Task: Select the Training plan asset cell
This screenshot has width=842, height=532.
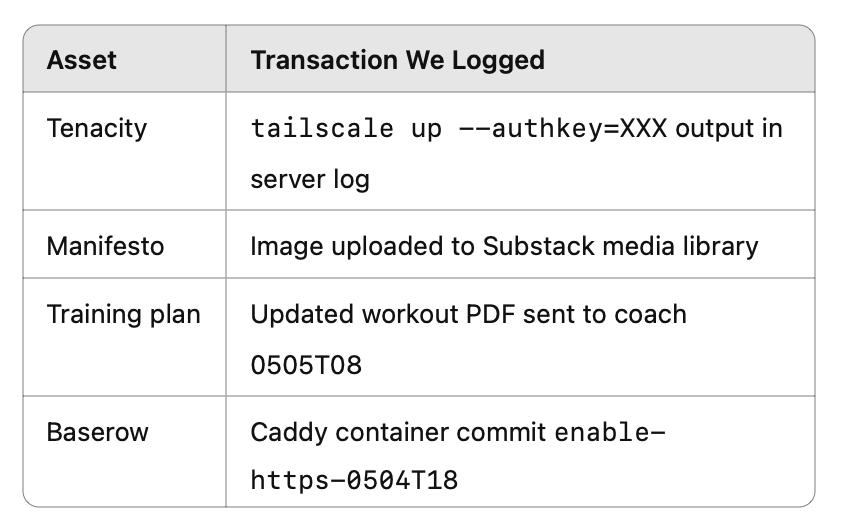Action: pos(123,314)
